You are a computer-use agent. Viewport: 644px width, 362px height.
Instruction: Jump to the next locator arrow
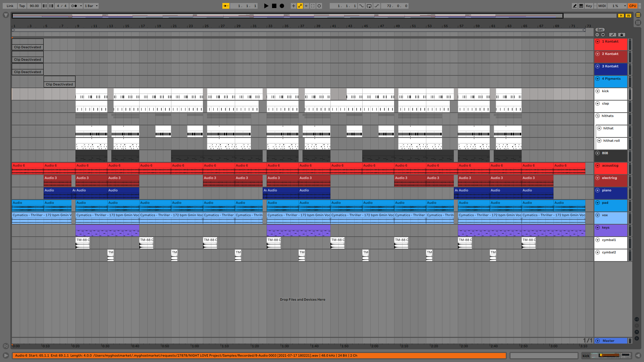[603, 35]
